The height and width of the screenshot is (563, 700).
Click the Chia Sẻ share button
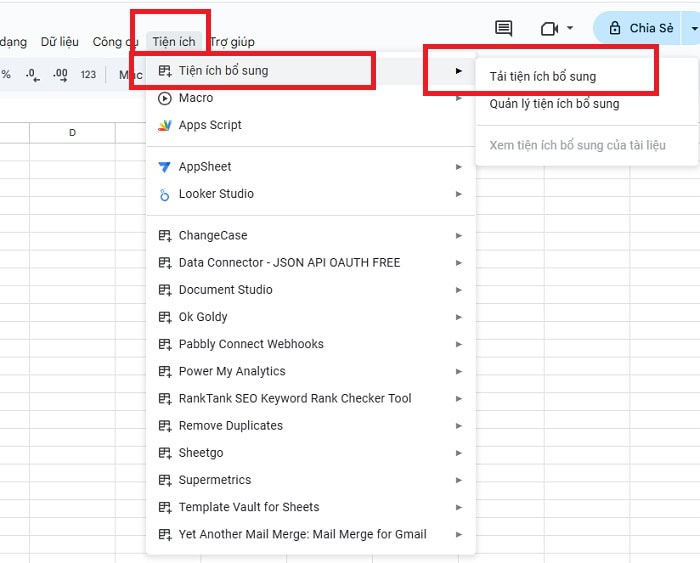click(x=640, y=29)
